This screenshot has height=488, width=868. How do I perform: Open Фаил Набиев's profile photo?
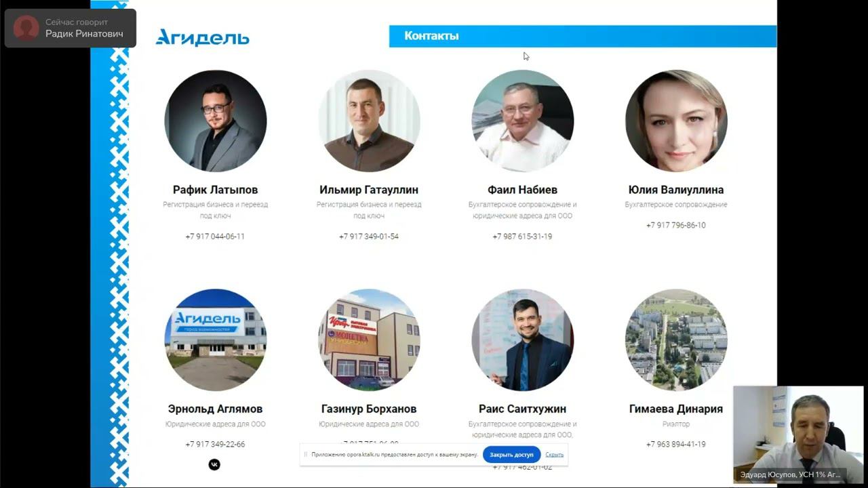tap(523, 121)
